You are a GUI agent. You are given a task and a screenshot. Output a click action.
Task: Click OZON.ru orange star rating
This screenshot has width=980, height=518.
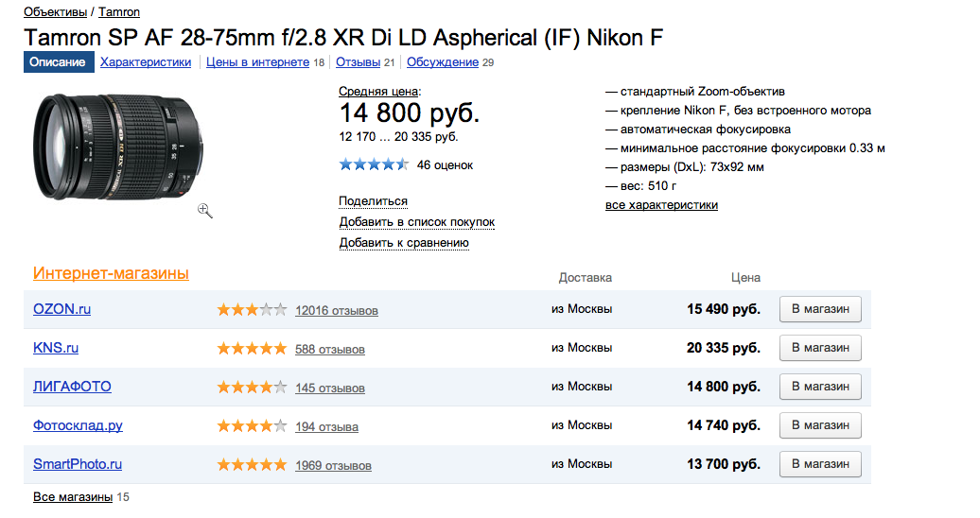tap(252, 309)
